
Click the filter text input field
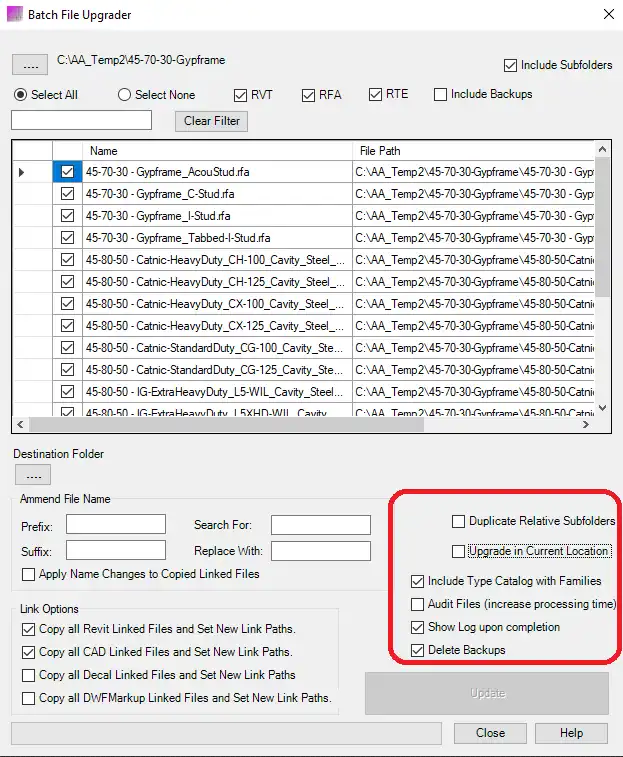coord(81,121)
